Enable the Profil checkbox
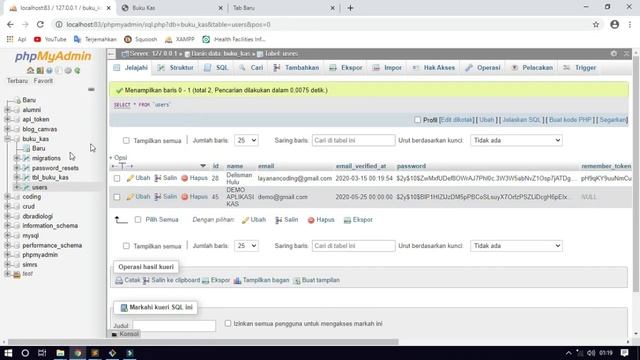 pos(417,120)
